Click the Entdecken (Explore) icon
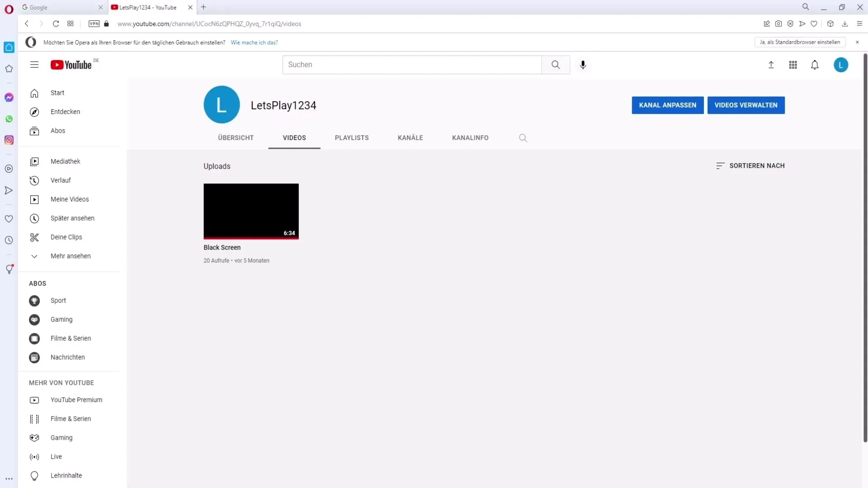The height and width of the screenshot is (488, 868). click(34, 112)
